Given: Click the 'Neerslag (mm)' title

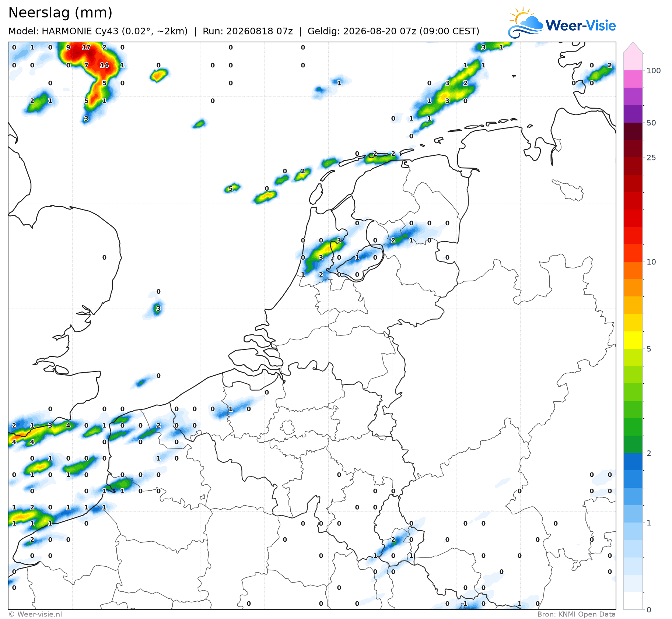Looking at the screenshot, I should (60, 13).
